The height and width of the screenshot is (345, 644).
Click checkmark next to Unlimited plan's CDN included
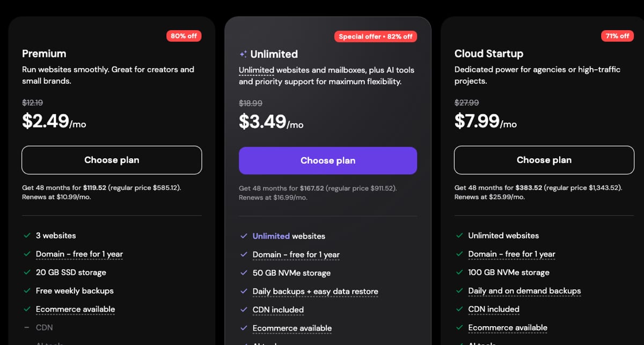coord(244,310)
